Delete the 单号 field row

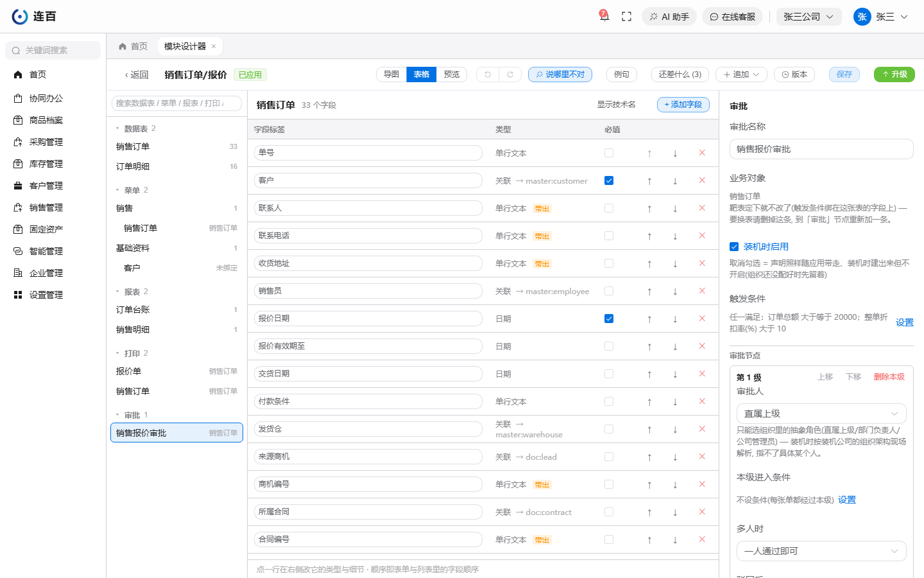tap(702, 153)
